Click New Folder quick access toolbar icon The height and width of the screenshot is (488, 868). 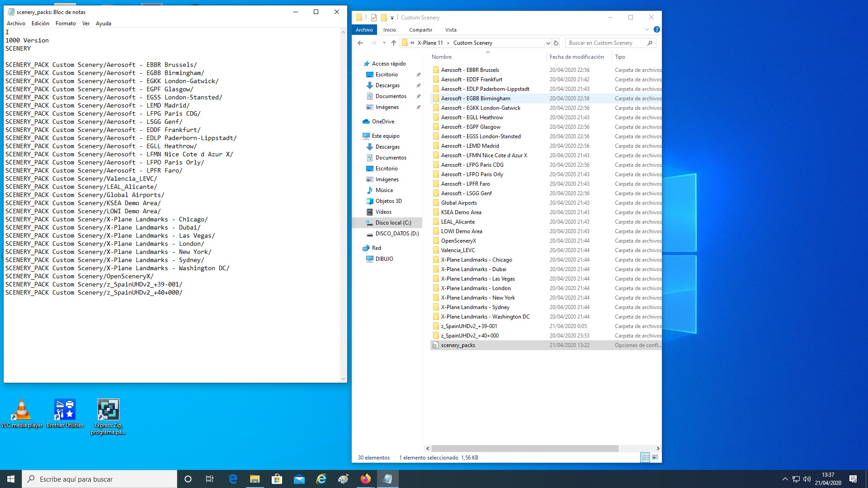point(383,18)
